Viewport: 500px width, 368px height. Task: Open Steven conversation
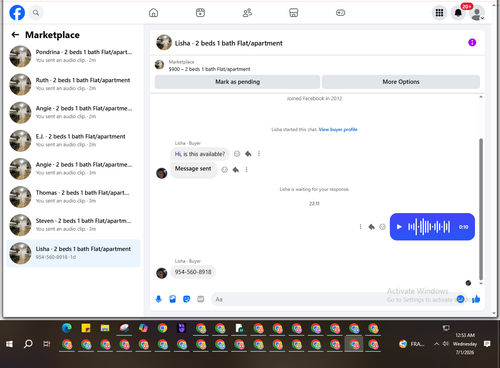73,225
